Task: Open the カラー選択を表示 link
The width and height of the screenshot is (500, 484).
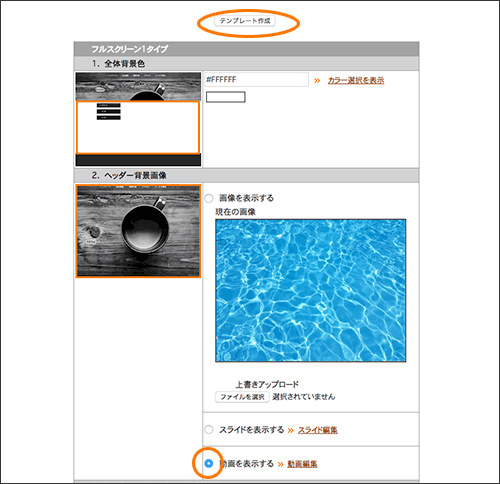Action: pos(356,80)
